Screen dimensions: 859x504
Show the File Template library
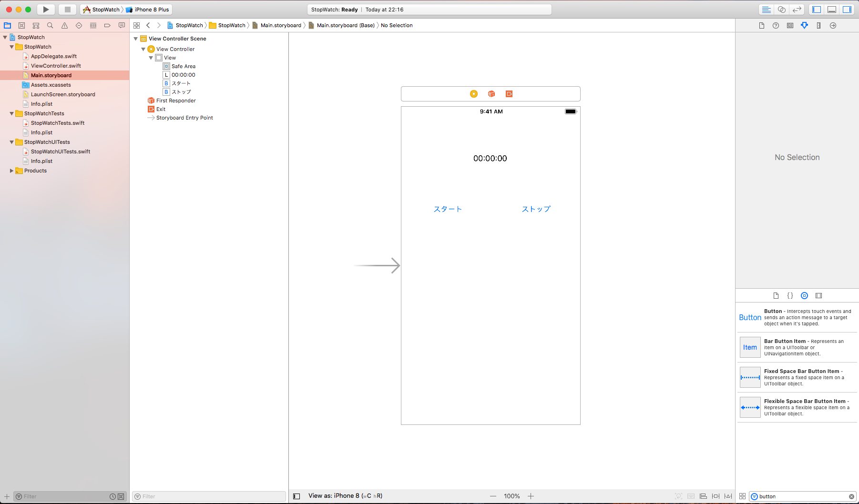[x=776, y=295]
